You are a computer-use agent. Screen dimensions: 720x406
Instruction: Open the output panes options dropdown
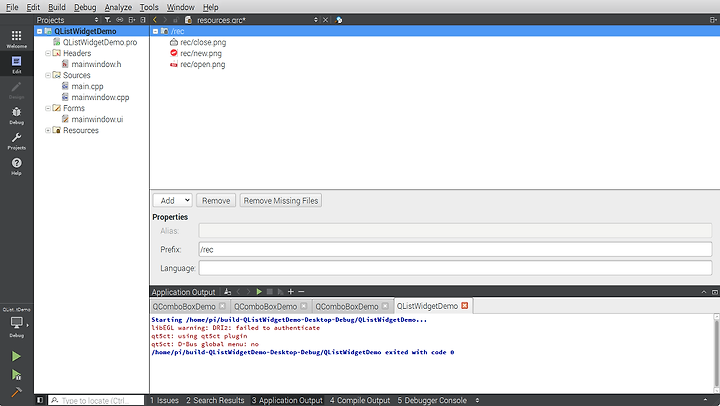coord(477,400)
